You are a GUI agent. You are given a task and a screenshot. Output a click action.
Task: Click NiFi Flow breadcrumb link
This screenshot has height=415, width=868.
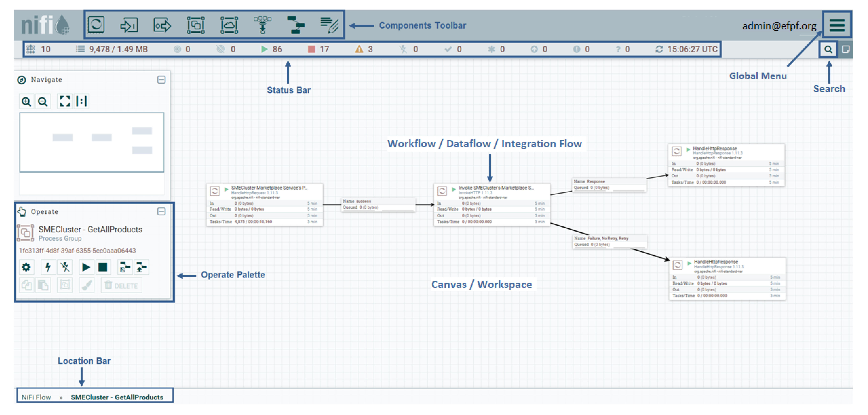coord(36,397)
